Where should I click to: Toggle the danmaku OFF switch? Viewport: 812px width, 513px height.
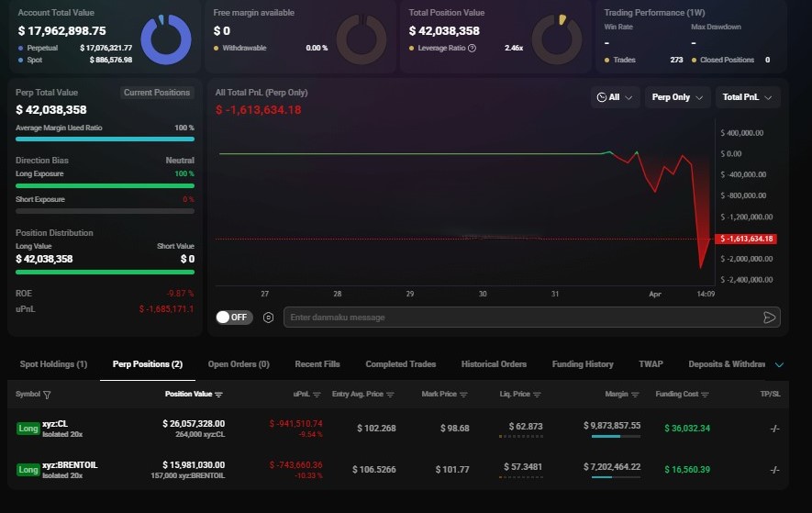tap(234, 318)
